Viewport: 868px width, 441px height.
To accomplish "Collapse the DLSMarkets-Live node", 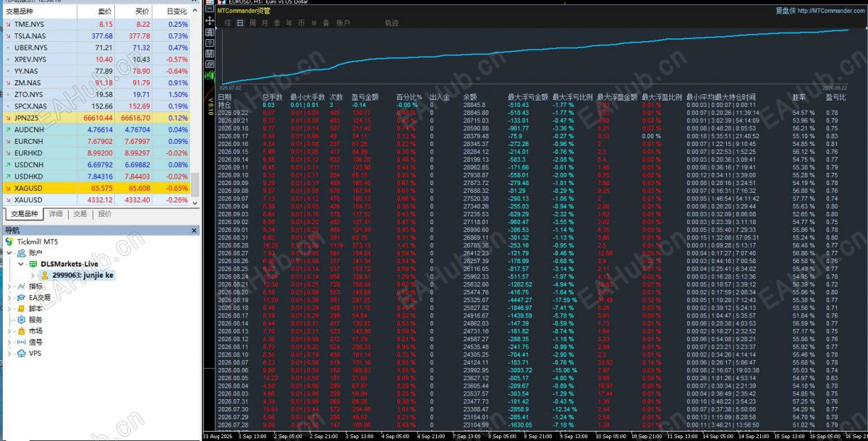I will 21,264.
